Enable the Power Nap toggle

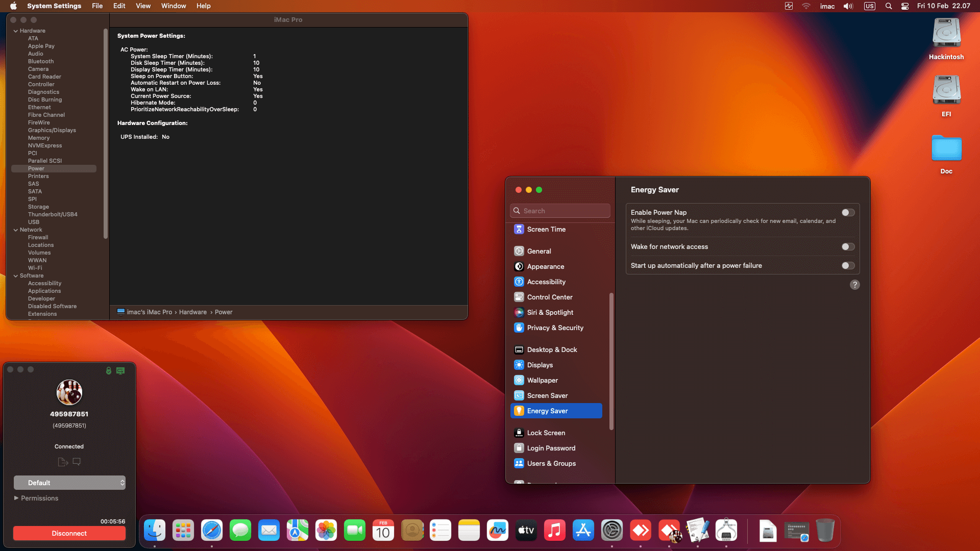pyautogui.click(x=848, y=212)
